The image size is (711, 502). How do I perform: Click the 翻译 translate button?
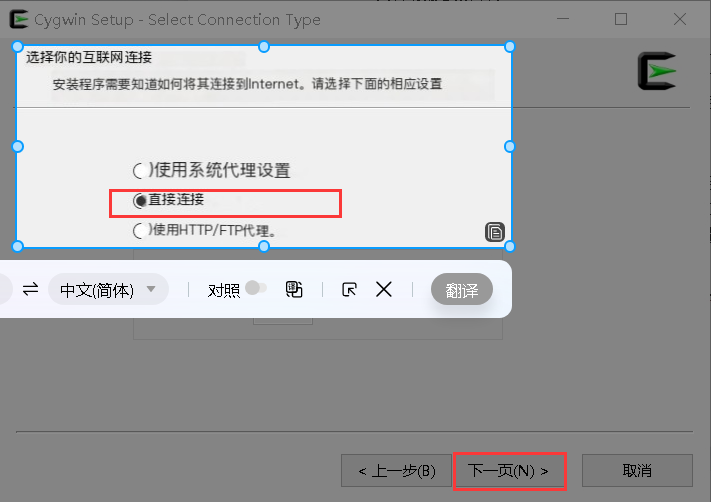462,289
